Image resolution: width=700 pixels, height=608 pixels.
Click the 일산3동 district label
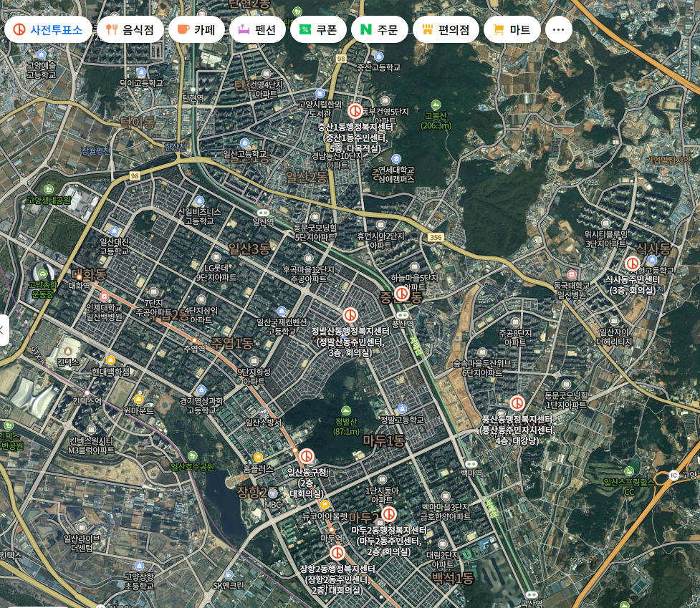(x=249, y=249)
